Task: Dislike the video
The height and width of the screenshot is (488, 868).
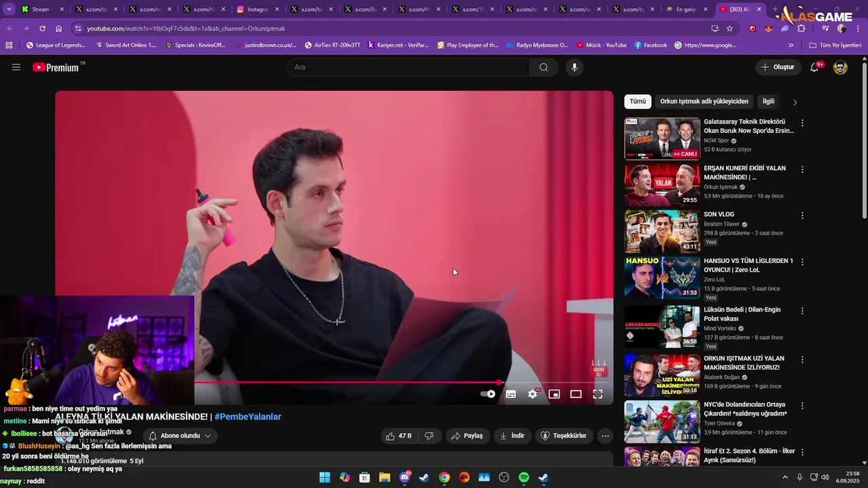Action: coord(429,436)
